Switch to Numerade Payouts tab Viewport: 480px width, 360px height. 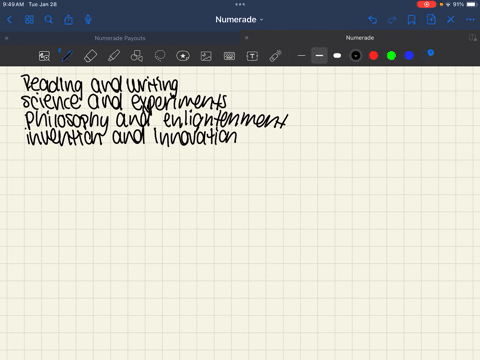pos(120,38)
